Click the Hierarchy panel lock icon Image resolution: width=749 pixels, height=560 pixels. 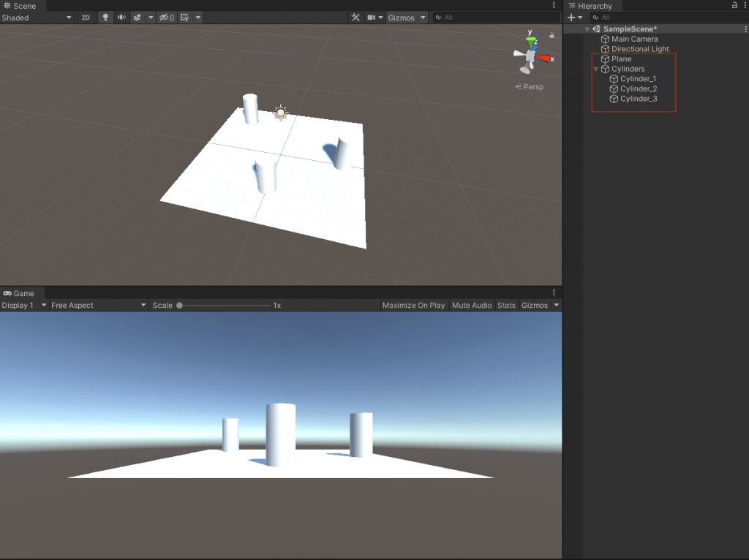[734, 5]
